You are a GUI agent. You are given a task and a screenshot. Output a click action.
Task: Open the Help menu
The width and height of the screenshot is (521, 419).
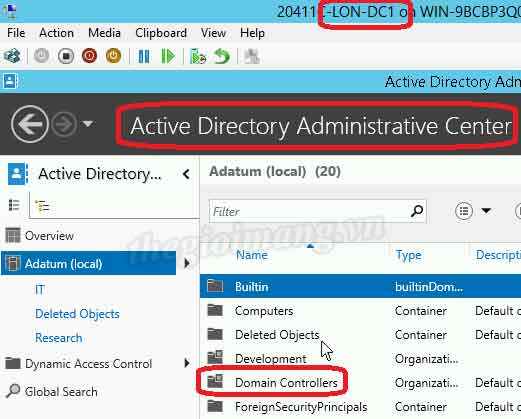tap(252, 33)
